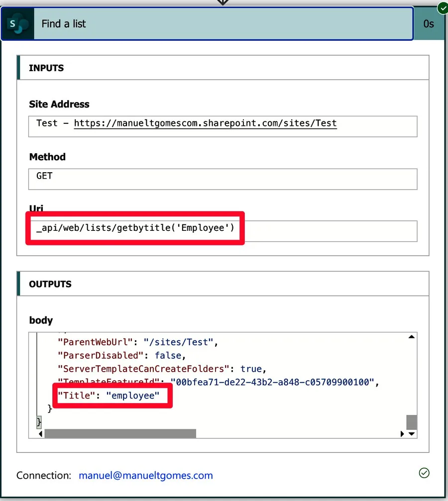Collapse the INPUTS section header
448x501 pixels.
pyautogui.click(x=223, y=68)
